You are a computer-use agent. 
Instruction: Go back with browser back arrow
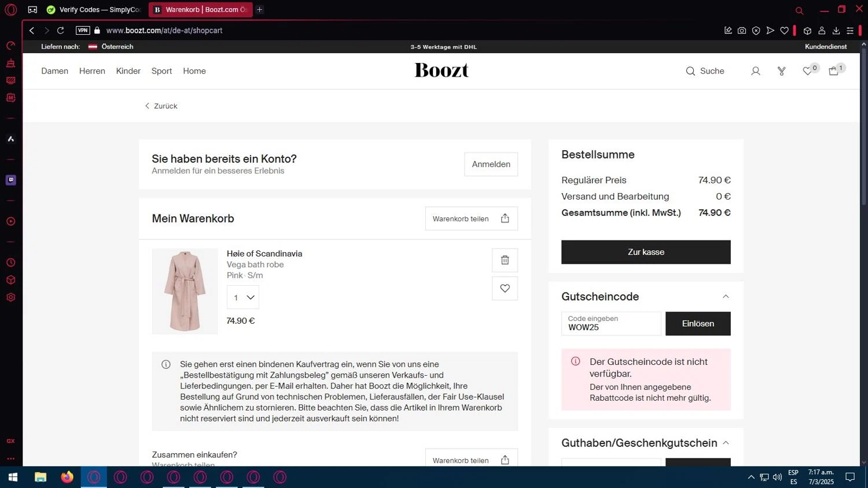pyautogui.click(x=32, y=31)
